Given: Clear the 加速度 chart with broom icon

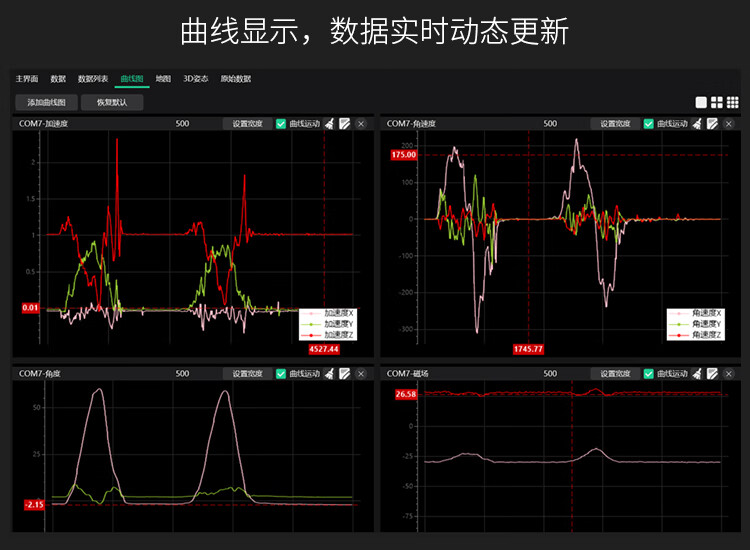Looking at the screenshot, I should point(329,124).
